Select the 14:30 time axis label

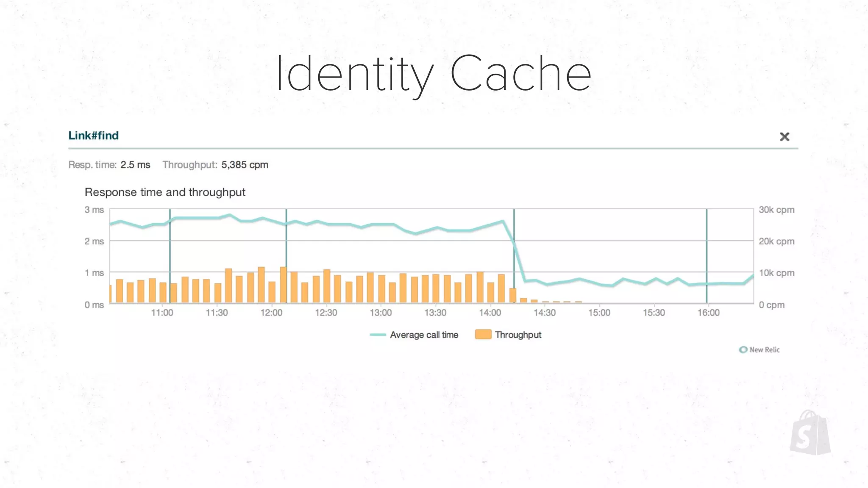coord(545,313)
